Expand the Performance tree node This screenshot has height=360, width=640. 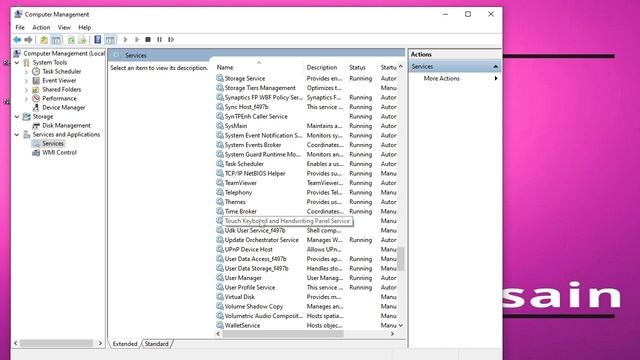point(26,98)
